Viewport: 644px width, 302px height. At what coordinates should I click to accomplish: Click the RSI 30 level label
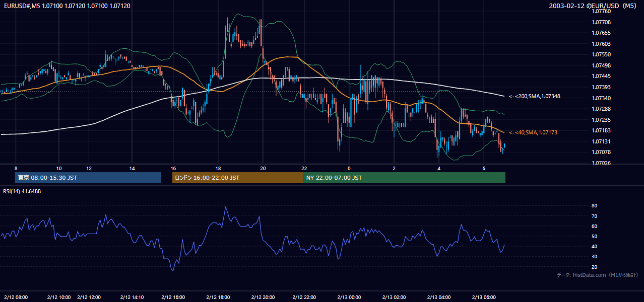click(x=594, y=256)
